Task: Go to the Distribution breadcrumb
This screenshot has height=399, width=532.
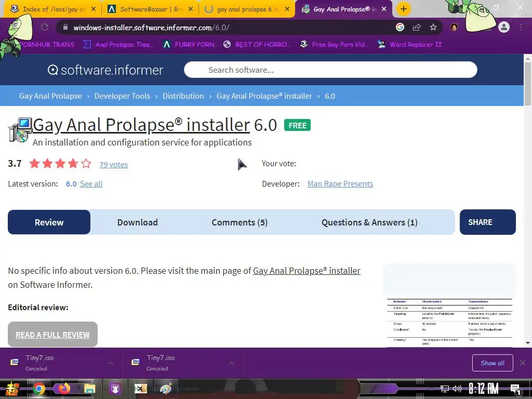Action: point(183,96)
